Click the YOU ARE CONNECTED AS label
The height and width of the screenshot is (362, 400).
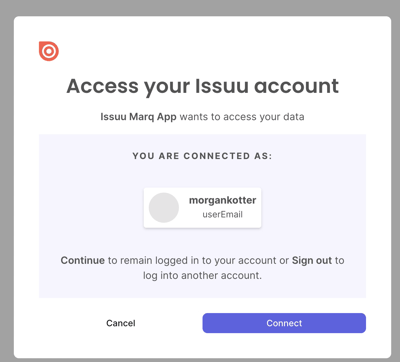(202, 156)
